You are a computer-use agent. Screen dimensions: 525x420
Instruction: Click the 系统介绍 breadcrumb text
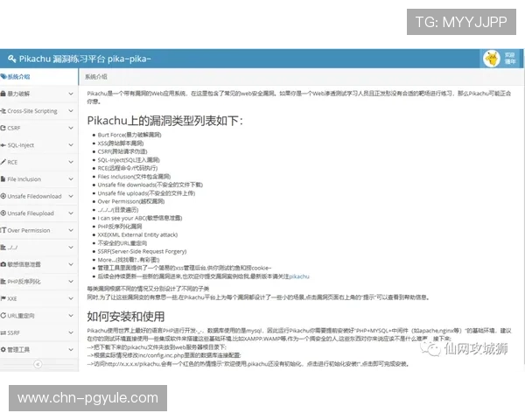(95, 77)
